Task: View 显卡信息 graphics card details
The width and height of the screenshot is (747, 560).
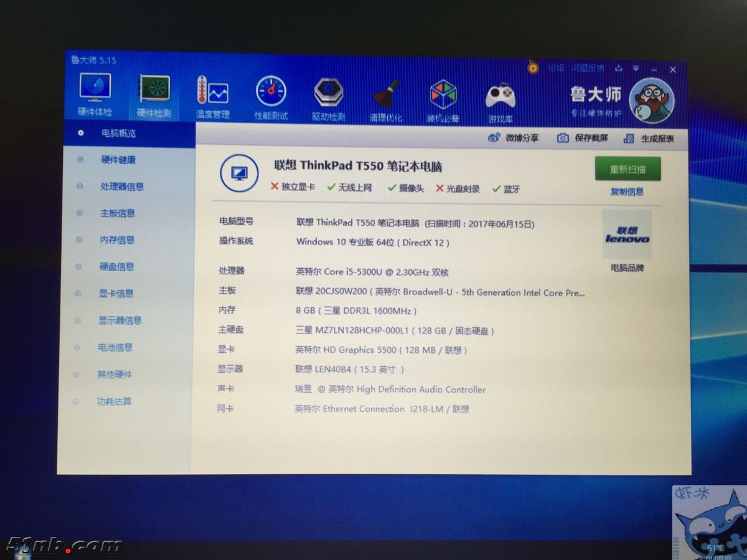Action: 116,293
